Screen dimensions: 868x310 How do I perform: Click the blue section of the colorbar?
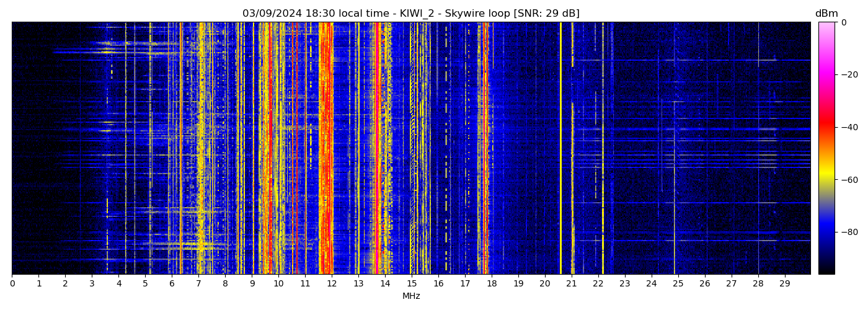[x=826, y=229]
